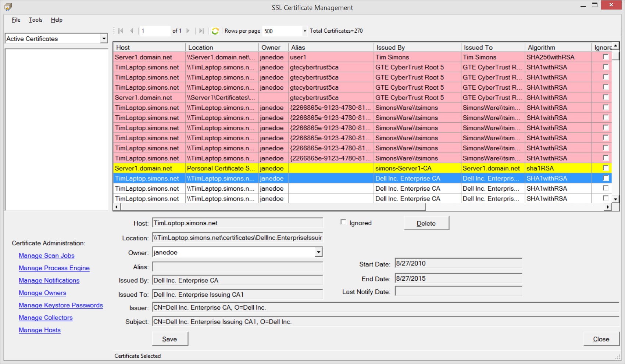Toggle the Ignored checkbox in details
625x364 pixels.
click(343, 222)
